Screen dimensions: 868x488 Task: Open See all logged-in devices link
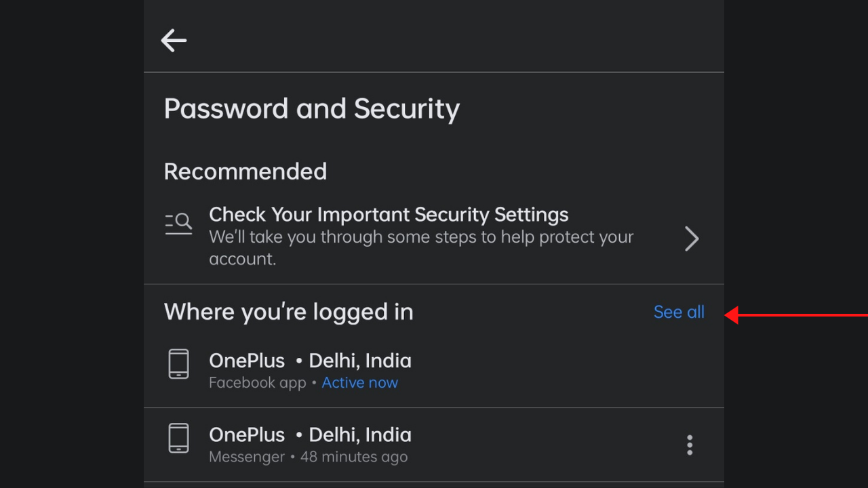coord(679,312)
